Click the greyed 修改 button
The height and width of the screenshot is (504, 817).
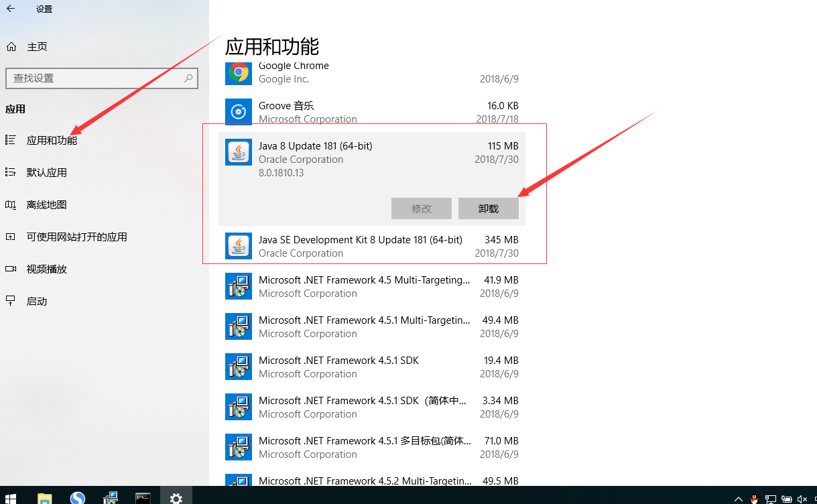(x=422, y=208)
